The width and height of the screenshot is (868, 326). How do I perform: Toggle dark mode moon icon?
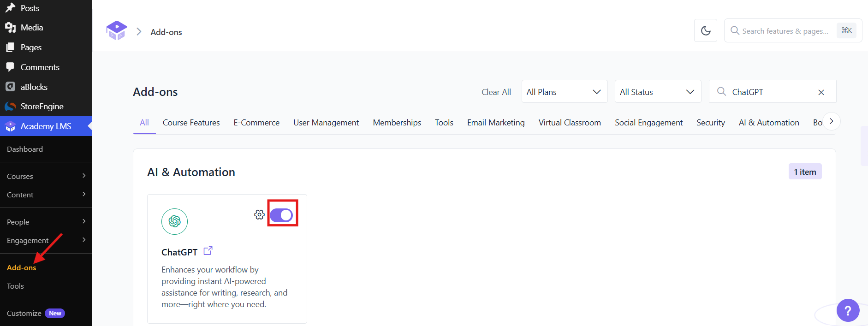706,30
